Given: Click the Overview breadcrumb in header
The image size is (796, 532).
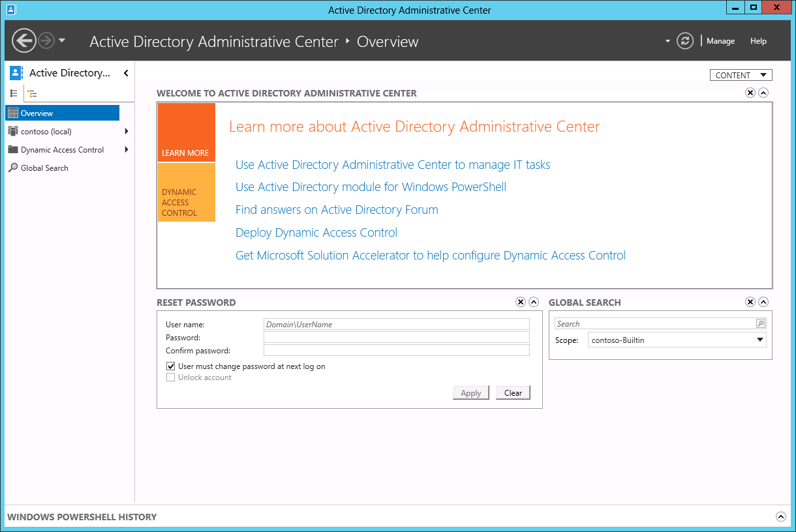Looking at the screenshot, I should (388, 42).
